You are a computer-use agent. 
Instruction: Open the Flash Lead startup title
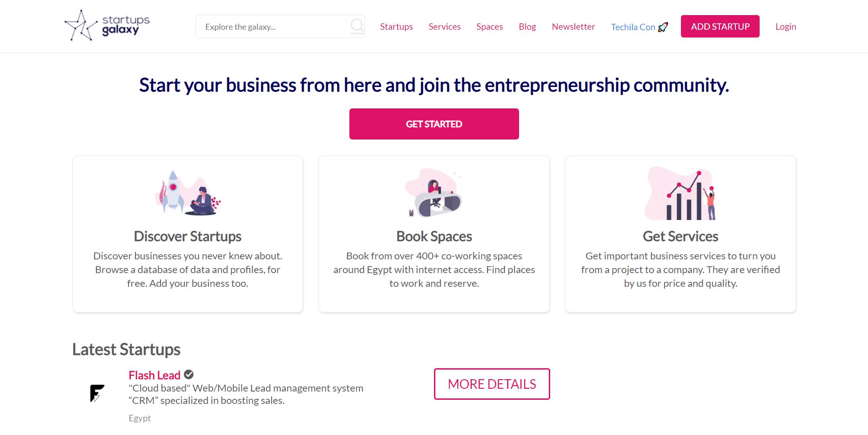tap(154, 375)
